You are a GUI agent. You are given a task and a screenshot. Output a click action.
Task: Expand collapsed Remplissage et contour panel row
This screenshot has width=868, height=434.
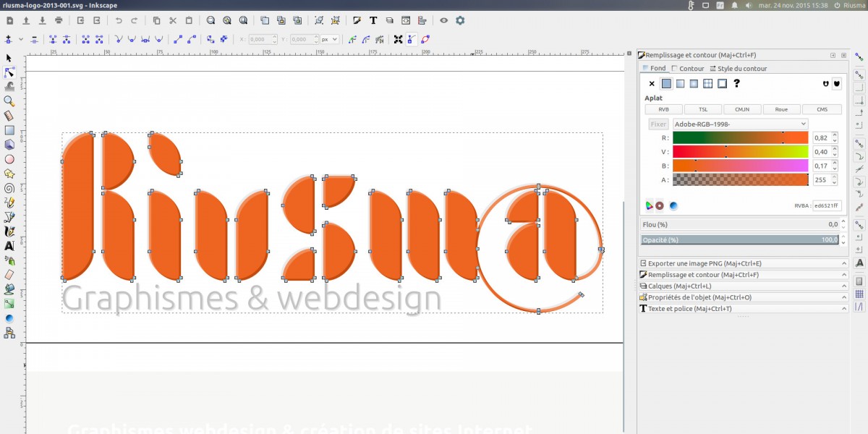(743, 275)
